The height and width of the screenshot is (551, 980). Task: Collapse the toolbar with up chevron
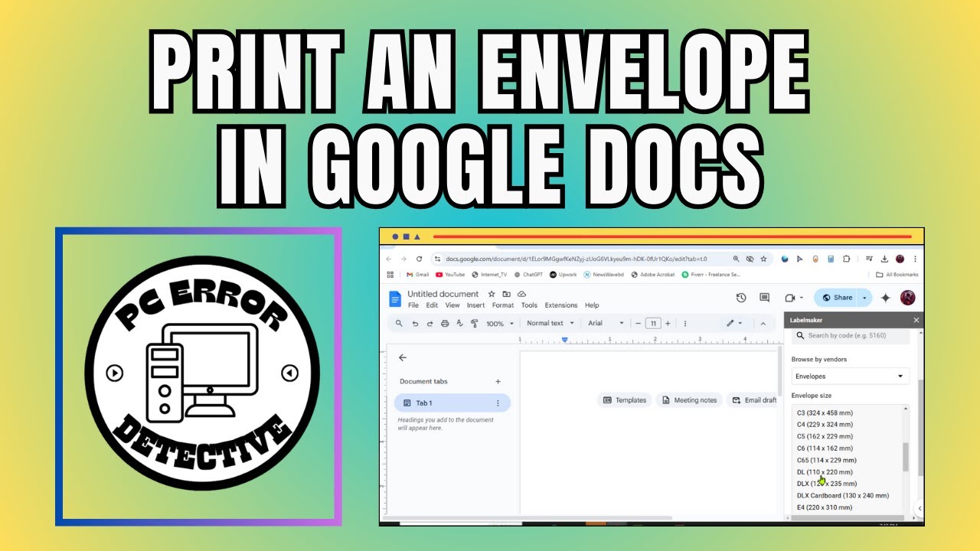(x=763, y=324)
